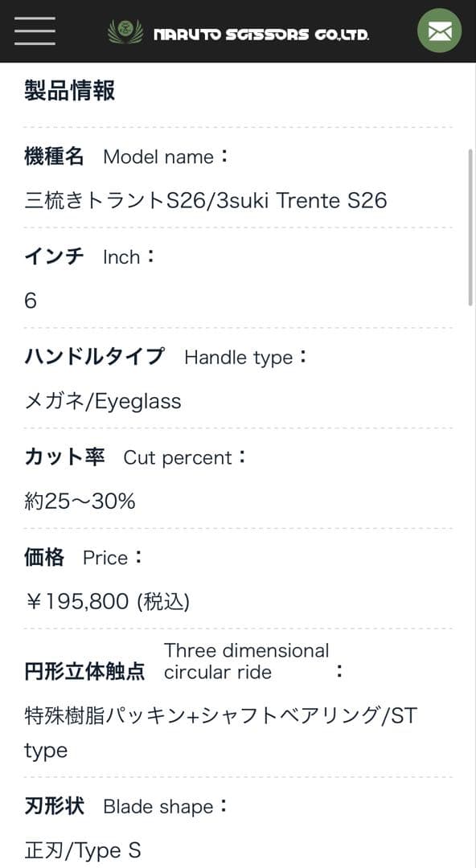This screenshot has height=868, width=476.
Task: Click the 円形立体触点 circular ride label
Action: click(86, 672)
